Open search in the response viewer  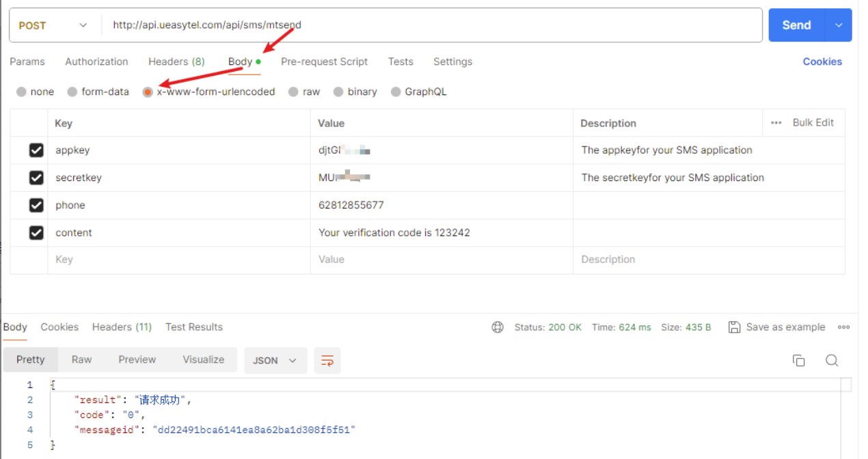point(832,360)
